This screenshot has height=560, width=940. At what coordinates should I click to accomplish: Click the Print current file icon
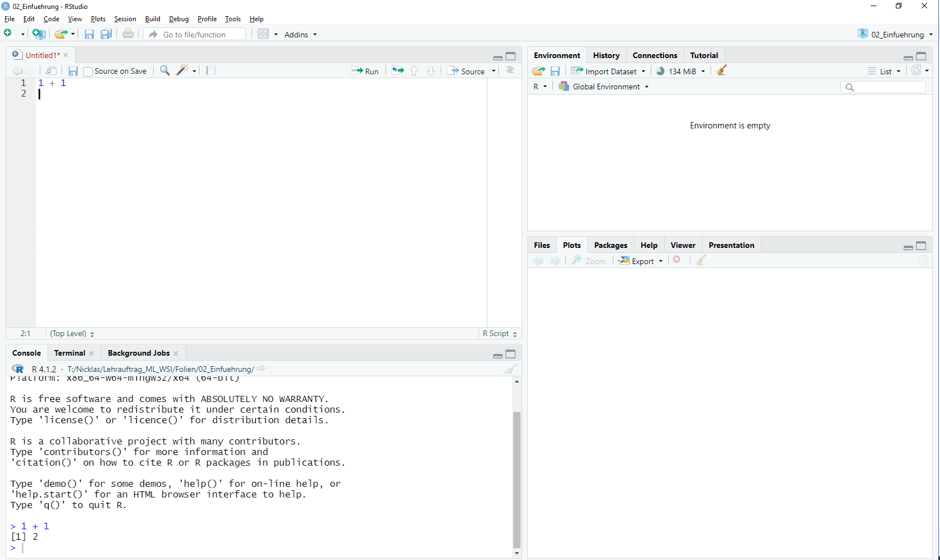pyautogui.click(x=128, y=33)
